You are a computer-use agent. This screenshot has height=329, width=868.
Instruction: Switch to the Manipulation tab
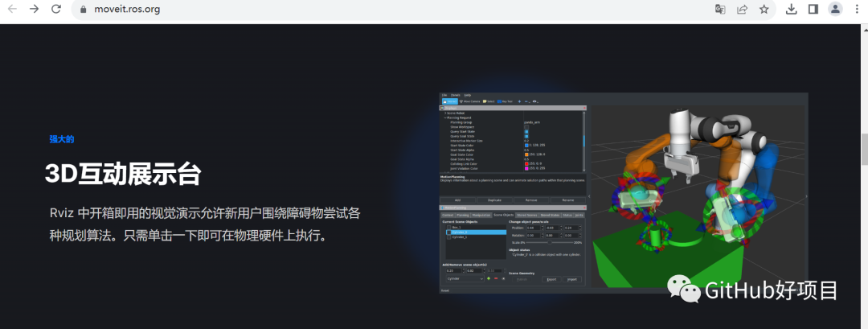[481, 215]
